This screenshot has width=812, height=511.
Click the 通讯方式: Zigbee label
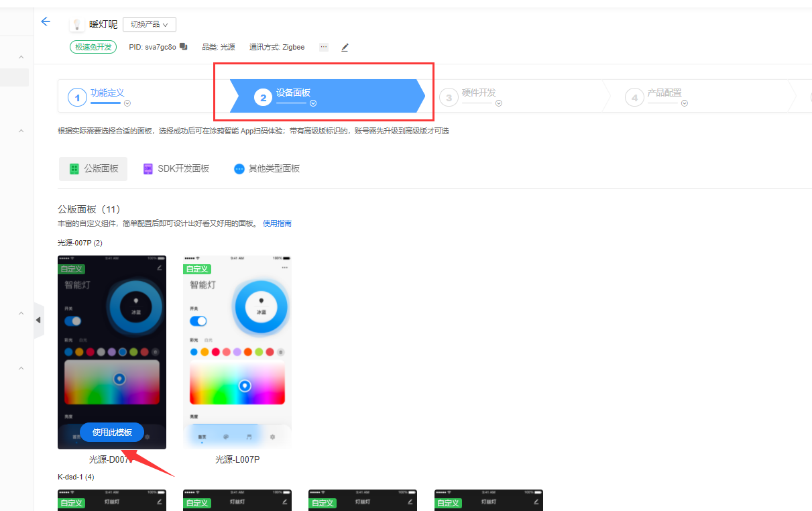[277, 47]
